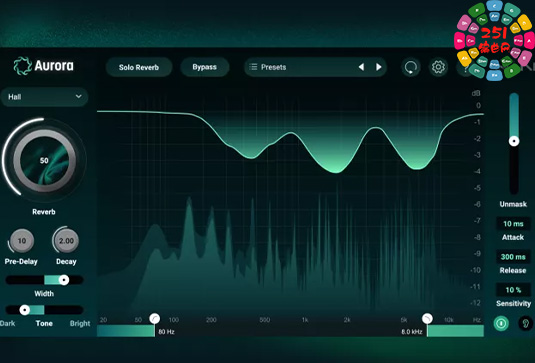Click the large Reverb amount knob
This screenshot has height=363, width=535.
point(44,160)
